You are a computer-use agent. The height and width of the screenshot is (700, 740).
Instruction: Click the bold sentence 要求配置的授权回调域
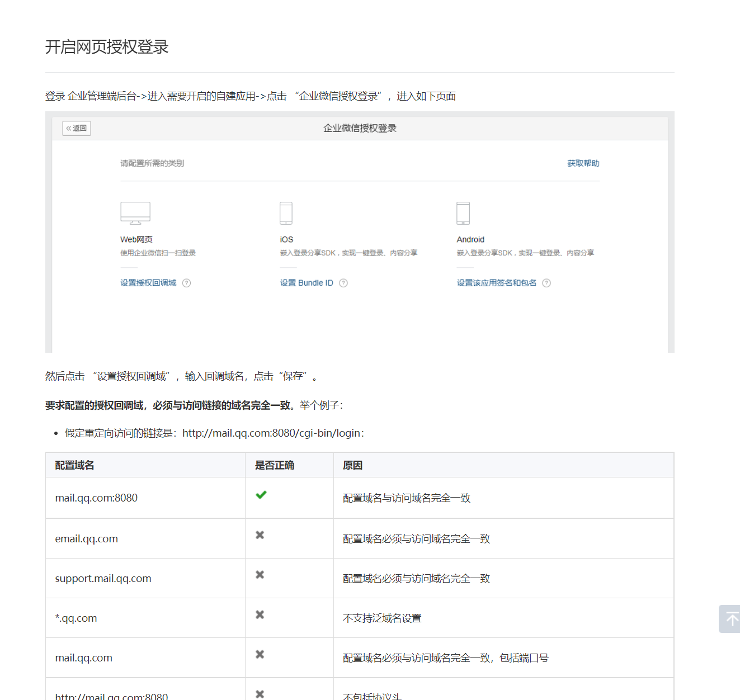(169, 405)
